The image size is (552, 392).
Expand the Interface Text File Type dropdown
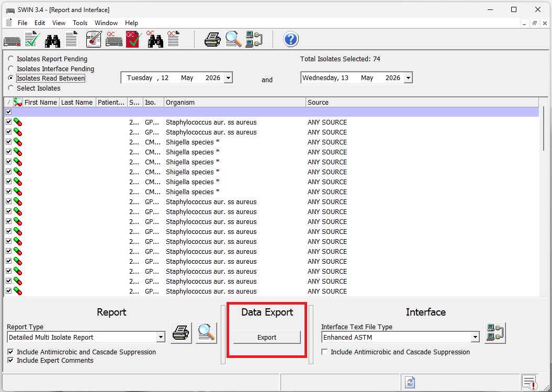click(x=475, y=337)
